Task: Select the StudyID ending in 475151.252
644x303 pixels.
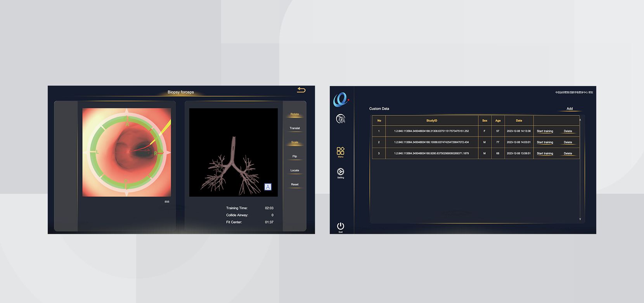Action: [x=431, y=131]
